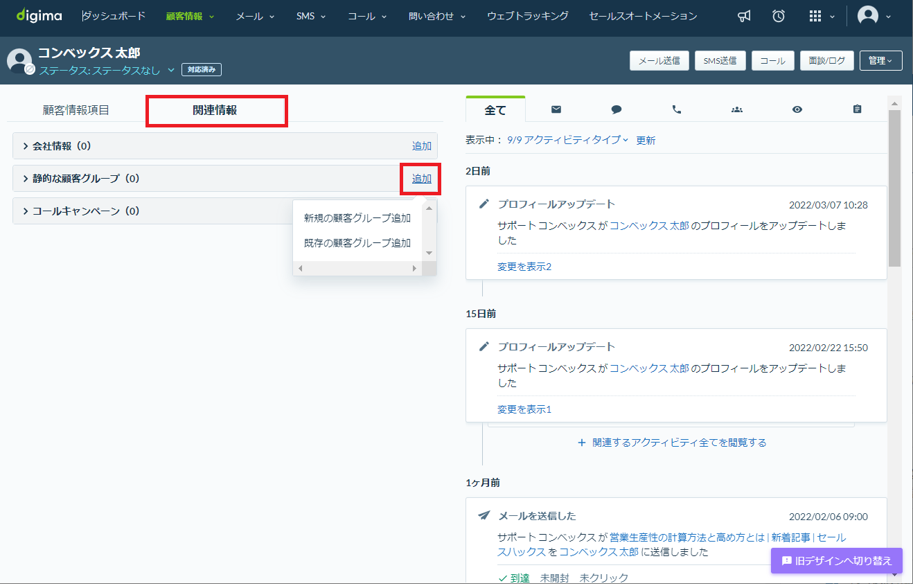913x588 pixels.
Task: Switch to the 顧客情報項目 tab
Action: tap(76, 109)
